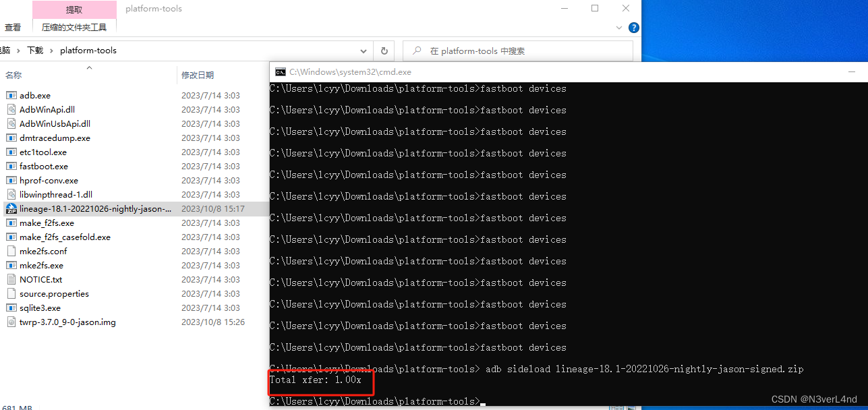The image size is (868, 410).
Task: Open address bar history dropdown
Action: [x=364, y=51]
